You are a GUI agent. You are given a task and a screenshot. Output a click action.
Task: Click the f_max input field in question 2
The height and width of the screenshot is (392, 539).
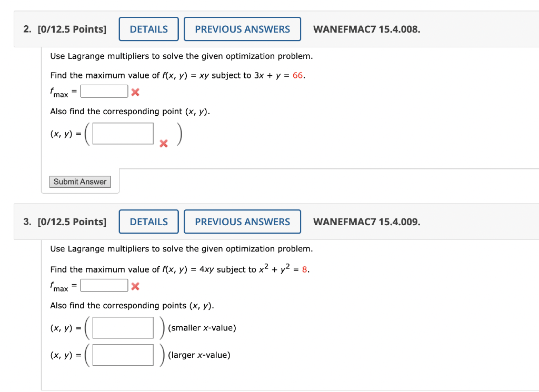[104, 91]
